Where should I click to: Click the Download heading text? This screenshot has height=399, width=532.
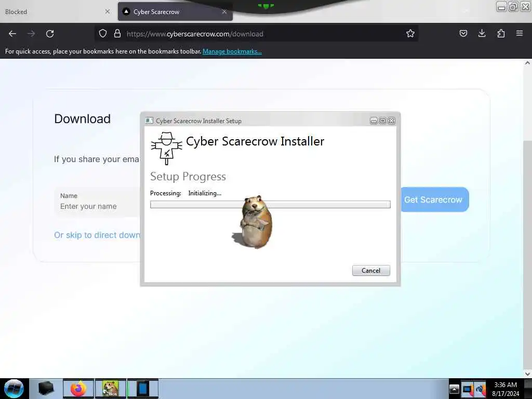(x=83, y=119)
